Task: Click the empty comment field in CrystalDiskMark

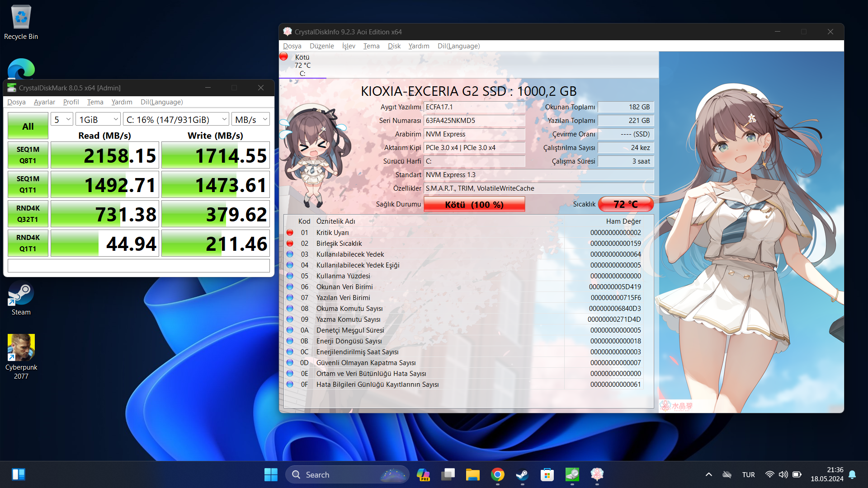Action: pos(139,265)
